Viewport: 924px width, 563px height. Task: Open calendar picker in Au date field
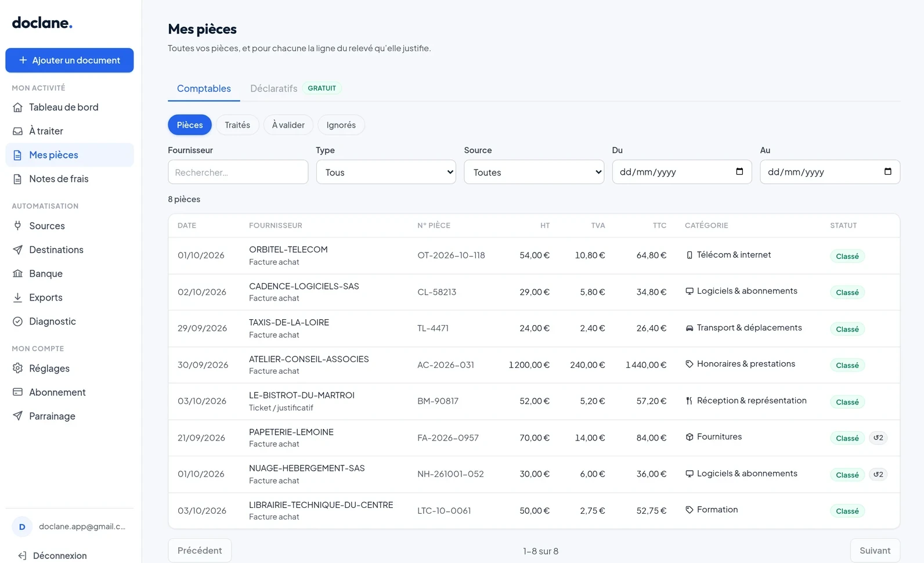pos(887,172)
